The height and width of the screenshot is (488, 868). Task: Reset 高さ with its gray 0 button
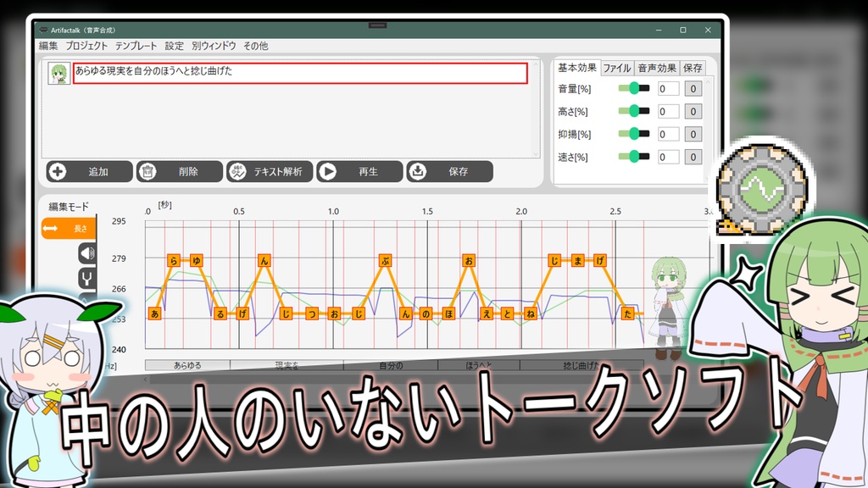tap(693, 111)
